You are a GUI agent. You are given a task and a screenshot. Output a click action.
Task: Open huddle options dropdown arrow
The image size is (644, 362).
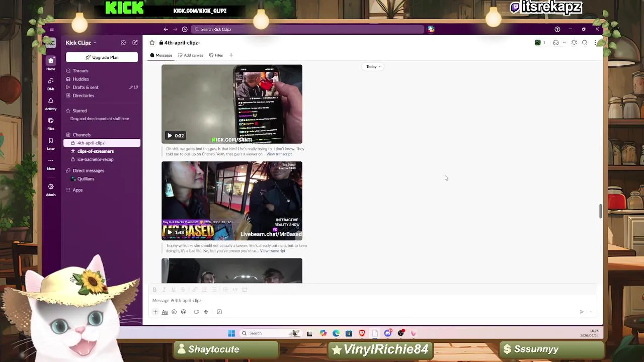click(x=564, y=43)
